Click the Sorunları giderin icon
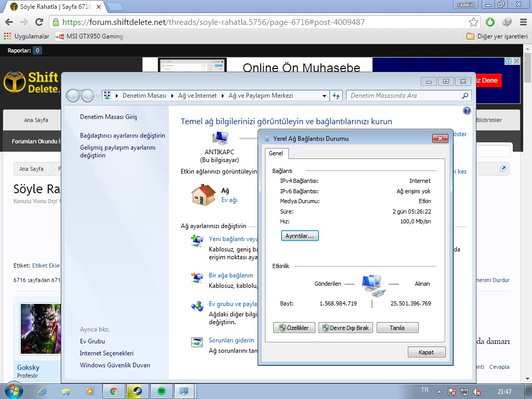This screenshot has width=532, height=399. pyautogui.click(x=197, y=342)
